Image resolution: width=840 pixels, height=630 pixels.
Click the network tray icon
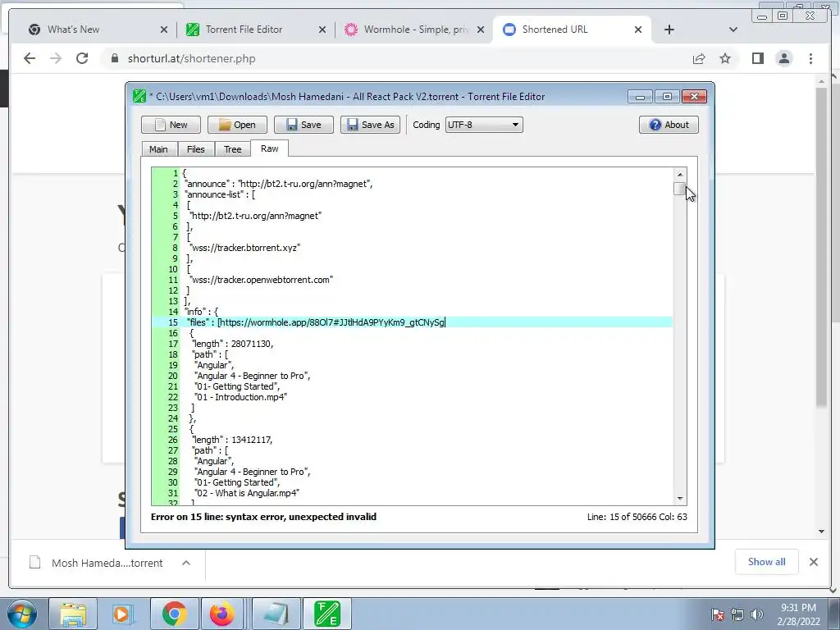737,614
